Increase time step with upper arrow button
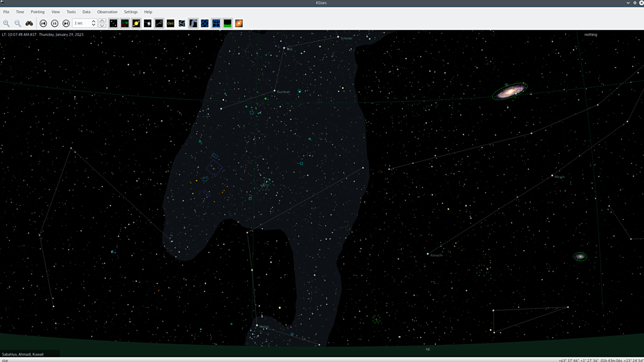Viewport: 644px width, 362px height. click(x=102, y=21)
